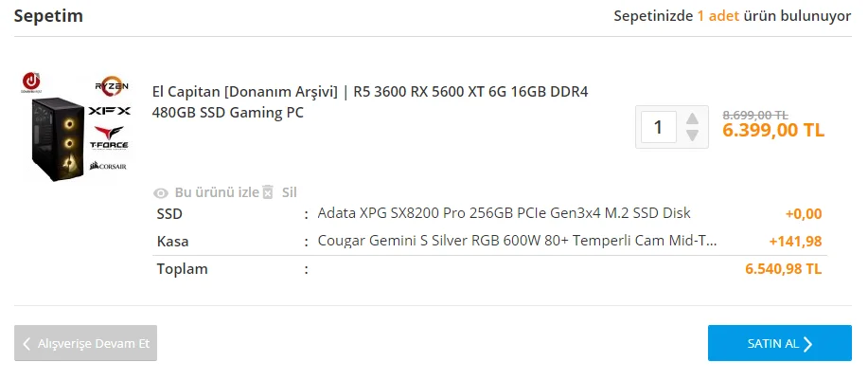The image size is (868, 380).
Task: Click the red Donanım Arşivi logo
Action: point(30,82)
